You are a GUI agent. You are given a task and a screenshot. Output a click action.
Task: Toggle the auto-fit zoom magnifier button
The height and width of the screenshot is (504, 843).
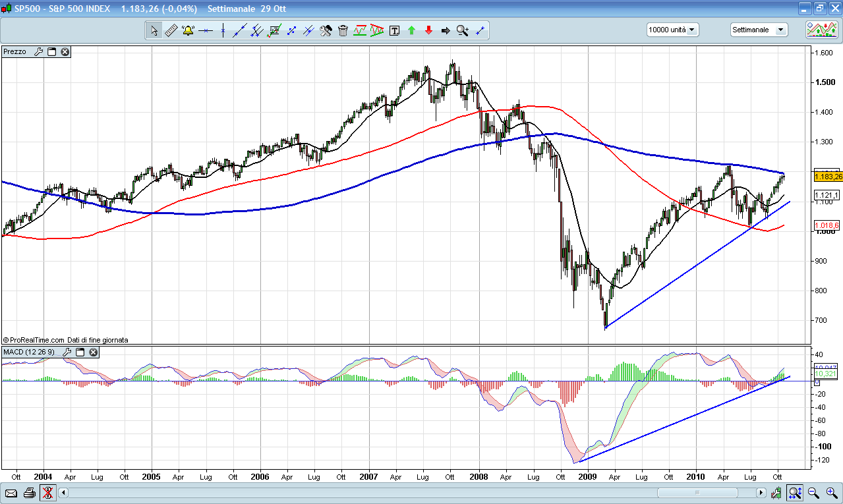(796, 492)
